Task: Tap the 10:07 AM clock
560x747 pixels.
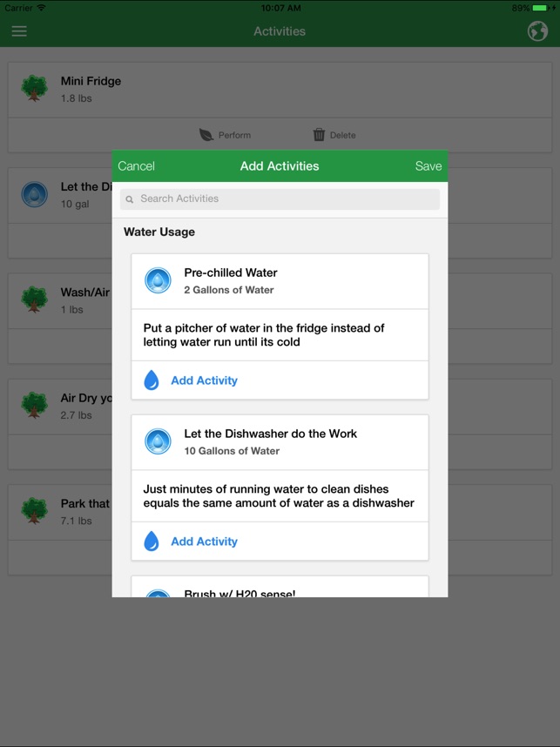Action: [280, 8]
